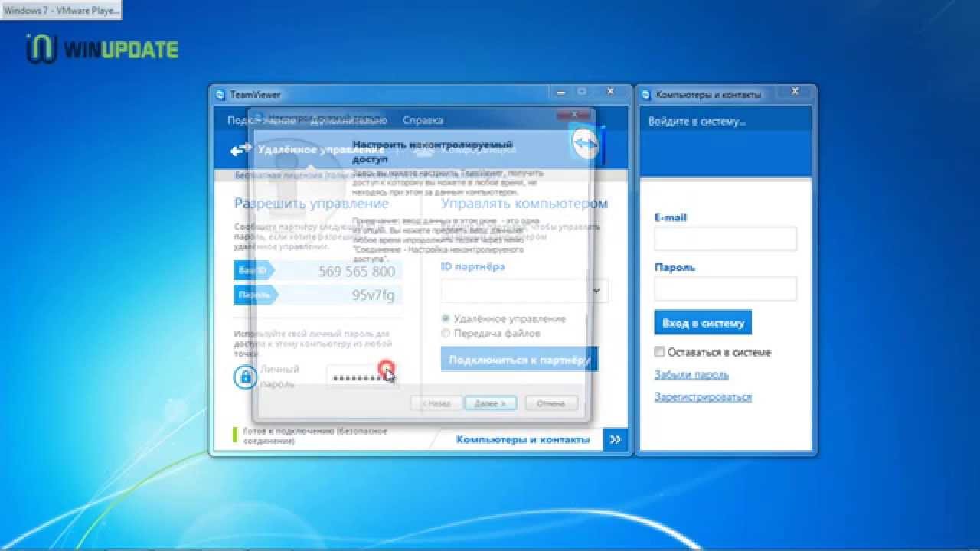The image size is (980, 551).
Task: Click Подключиться к партнёру button
Action: pyautogui.click(x=519, y=359)
